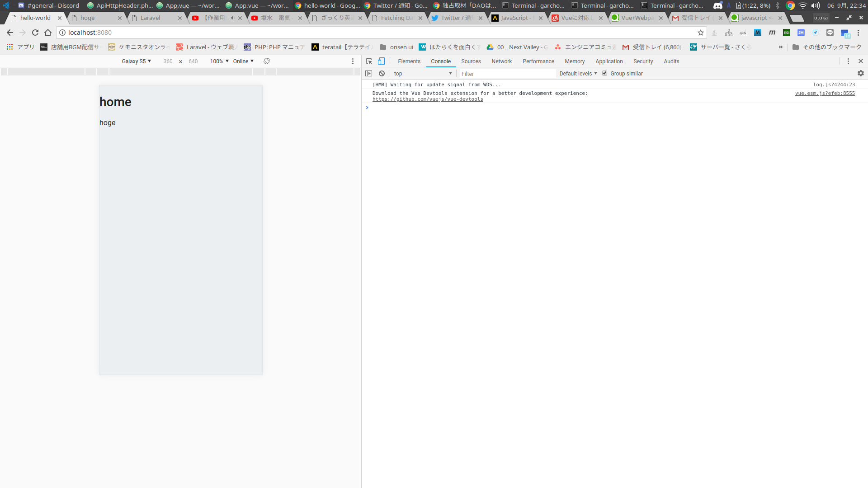The width and height of the screenshot is (868, 488).
Task: Open the Sources panel
Action: (x=471, y=61)
